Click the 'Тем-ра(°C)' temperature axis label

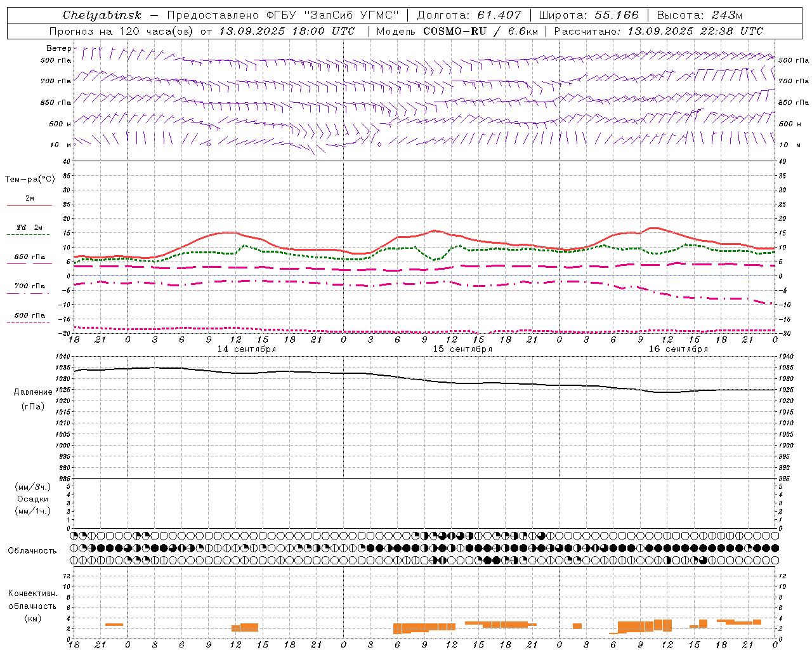click(30, 179)
